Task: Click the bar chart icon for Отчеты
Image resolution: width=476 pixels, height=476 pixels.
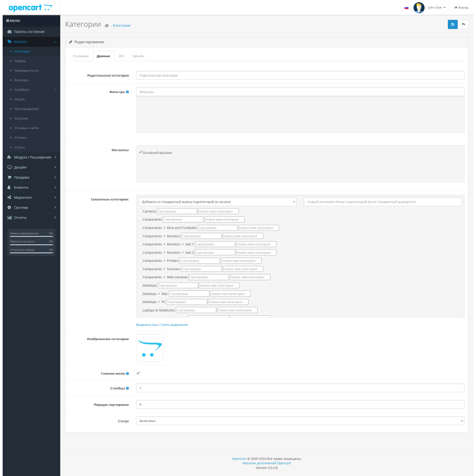Action: tap(10, 217)
